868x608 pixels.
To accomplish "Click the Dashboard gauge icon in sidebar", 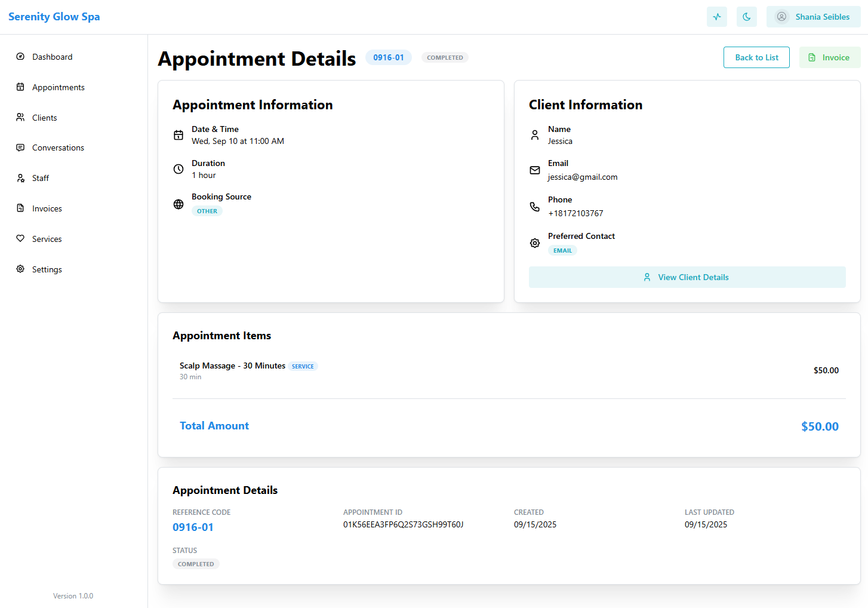I will coord(20,57).
